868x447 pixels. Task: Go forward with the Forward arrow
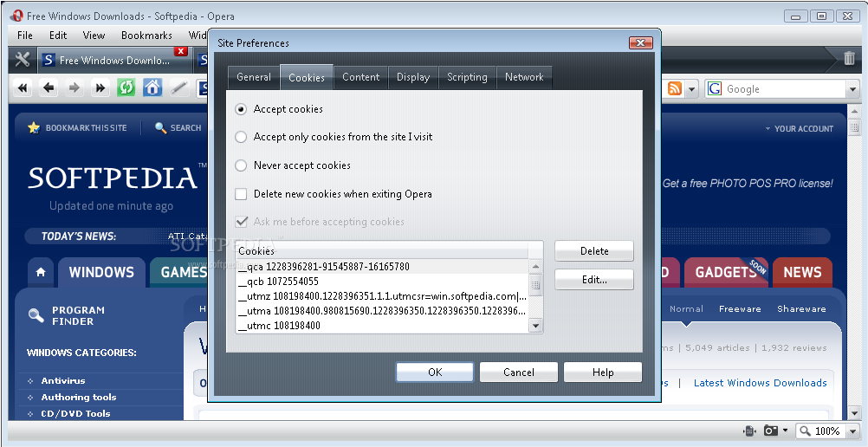coord(74,87)
